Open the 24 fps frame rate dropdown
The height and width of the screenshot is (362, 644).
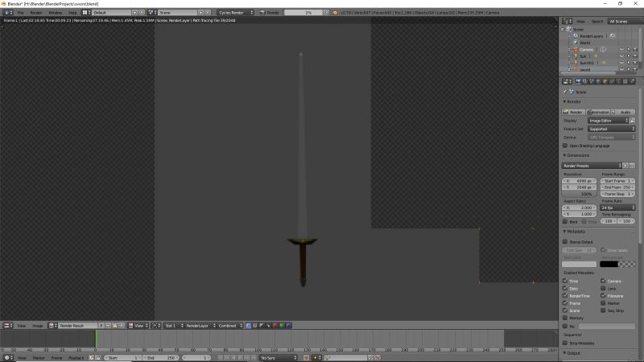click(x=617, y=208)
